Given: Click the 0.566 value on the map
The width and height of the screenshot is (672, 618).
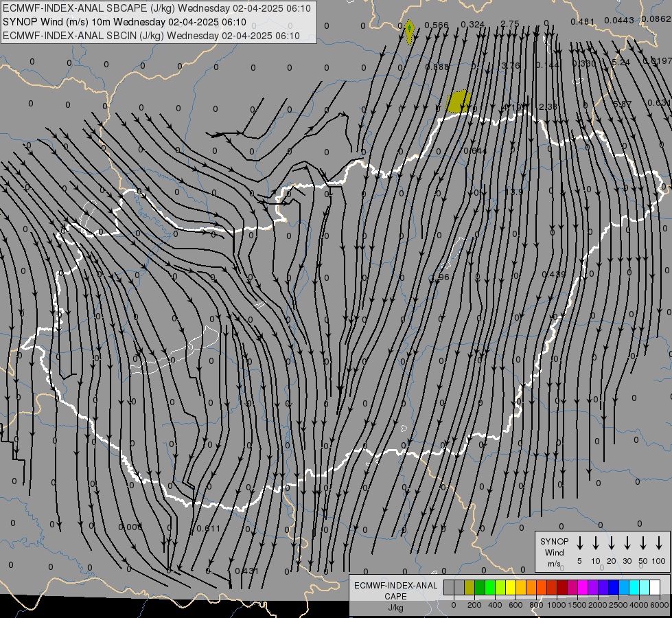Looking at the screenshot, I should 437,25.
